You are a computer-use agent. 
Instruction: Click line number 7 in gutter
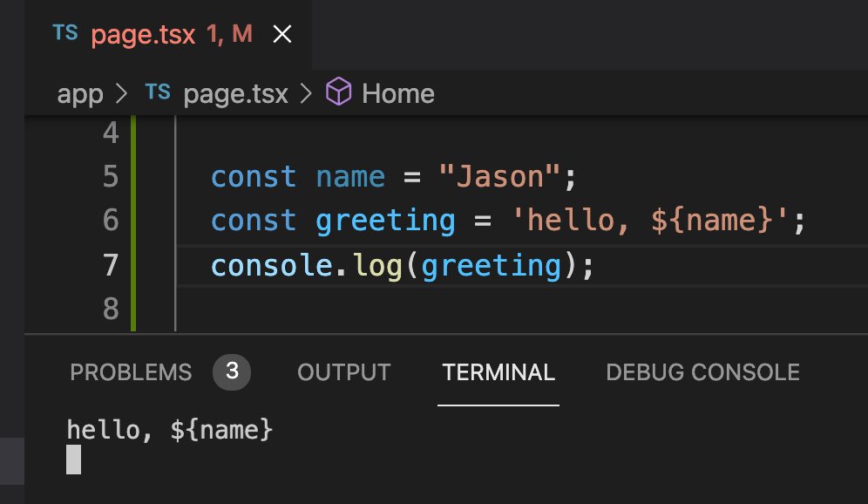(x=111, y=265)
